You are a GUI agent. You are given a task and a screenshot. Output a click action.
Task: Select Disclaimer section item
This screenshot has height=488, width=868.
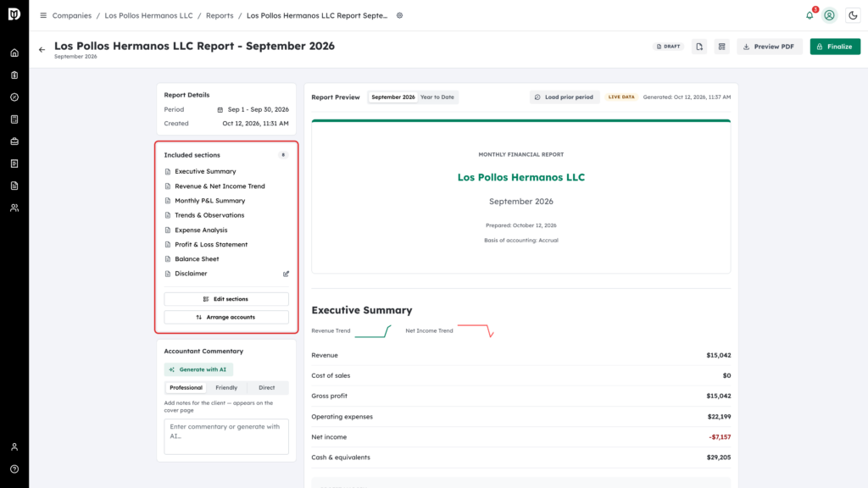[x=191, y=274]
